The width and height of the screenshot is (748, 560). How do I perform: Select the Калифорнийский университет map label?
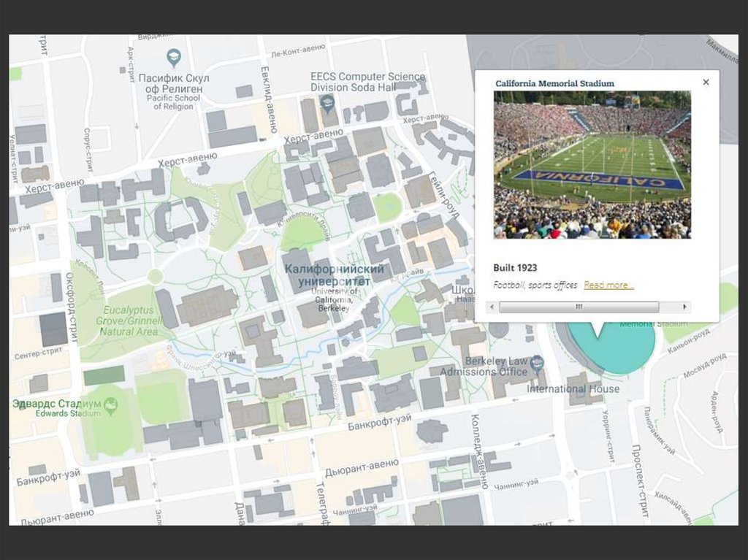pyautogui.click(x=334, y=275)
